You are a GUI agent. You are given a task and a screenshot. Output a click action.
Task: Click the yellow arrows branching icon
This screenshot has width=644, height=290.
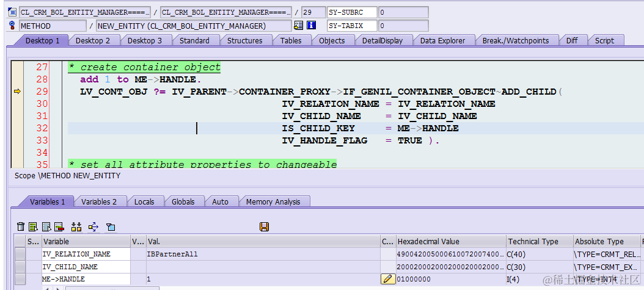tap(93, 227)
